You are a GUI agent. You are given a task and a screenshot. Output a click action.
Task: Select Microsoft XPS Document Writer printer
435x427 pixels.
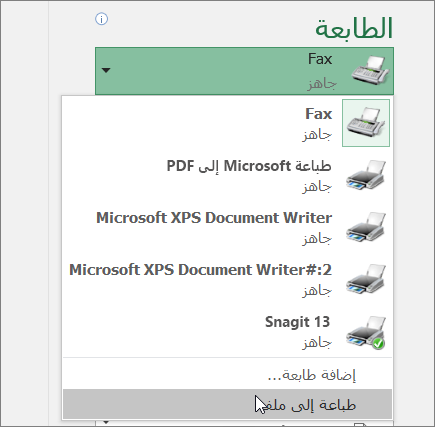pyautogui.click(x=214, y=218)
